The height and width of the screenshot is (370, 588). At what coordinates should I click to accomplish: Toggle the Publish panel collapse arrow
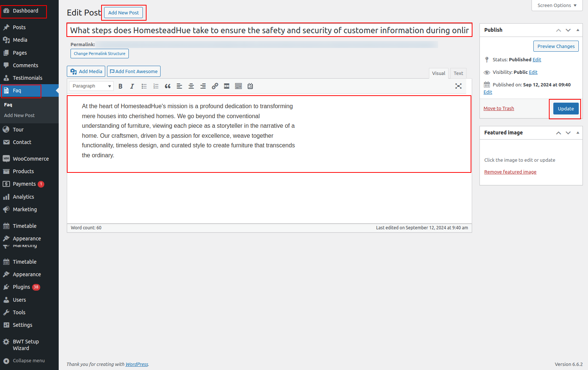(x=578, y=30)
